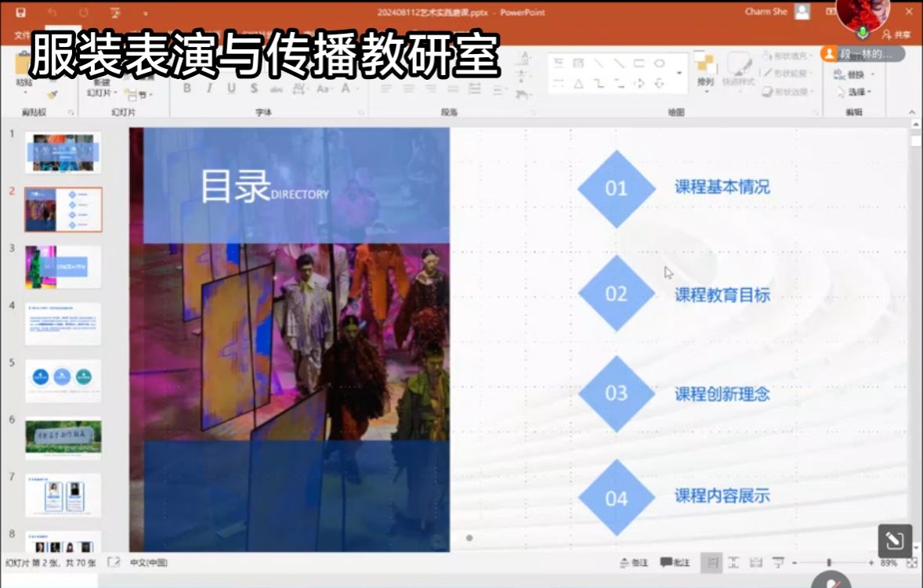
Task: Align text left in paragraph group
Action: click(386, 89)
